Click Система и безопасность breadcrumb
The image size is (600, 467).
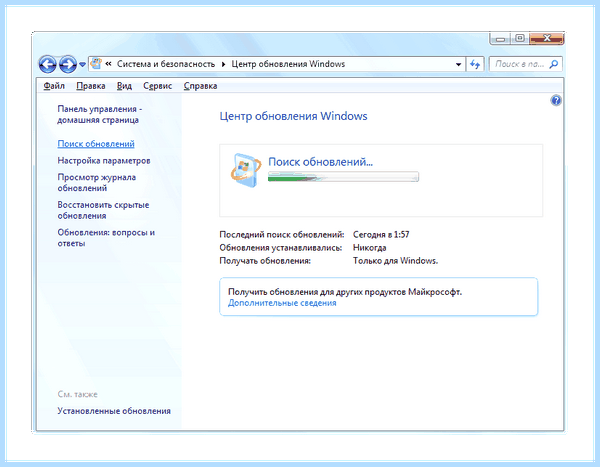click(166, 64)
